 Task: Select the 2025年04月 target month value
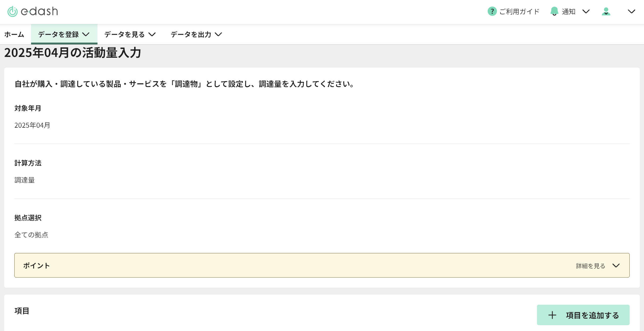[x=32, y=125]
